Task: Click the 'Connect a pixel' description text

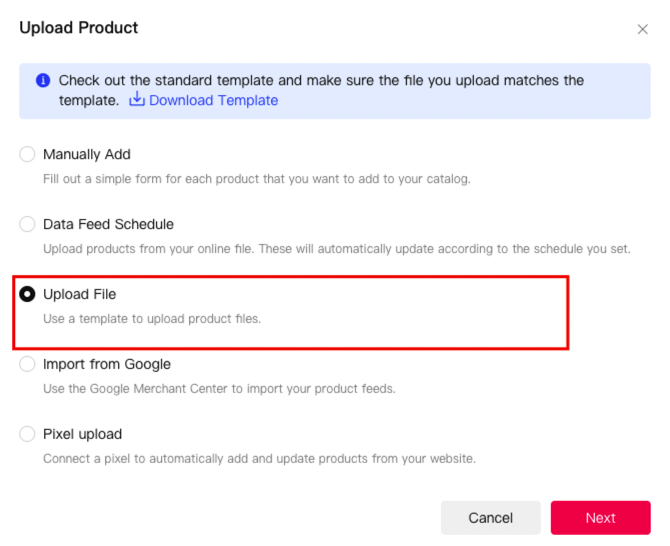Action: click(x=259, y=458)
